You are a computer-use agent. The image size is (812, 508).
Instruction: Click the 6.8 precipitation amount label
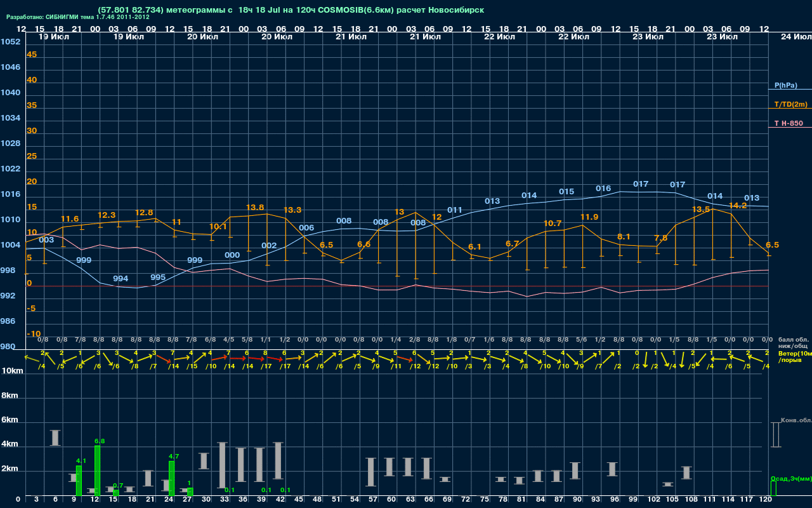[100, 441]
